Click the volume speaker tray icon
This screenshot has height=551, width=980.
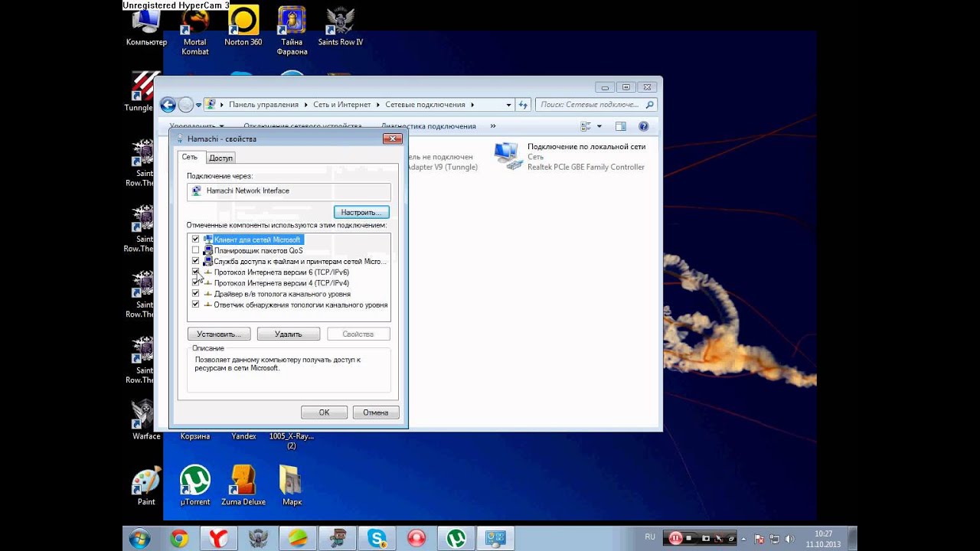[789, 539]
